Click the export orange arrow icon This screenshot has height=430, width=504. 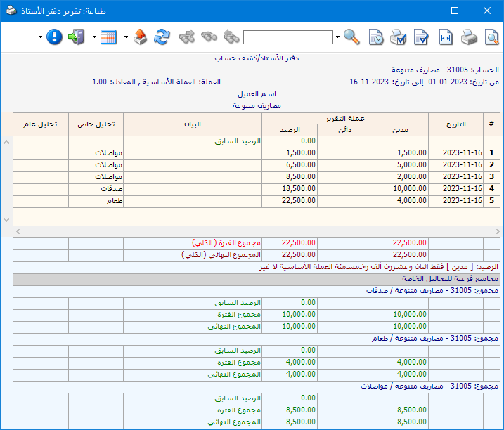[140, 37]
